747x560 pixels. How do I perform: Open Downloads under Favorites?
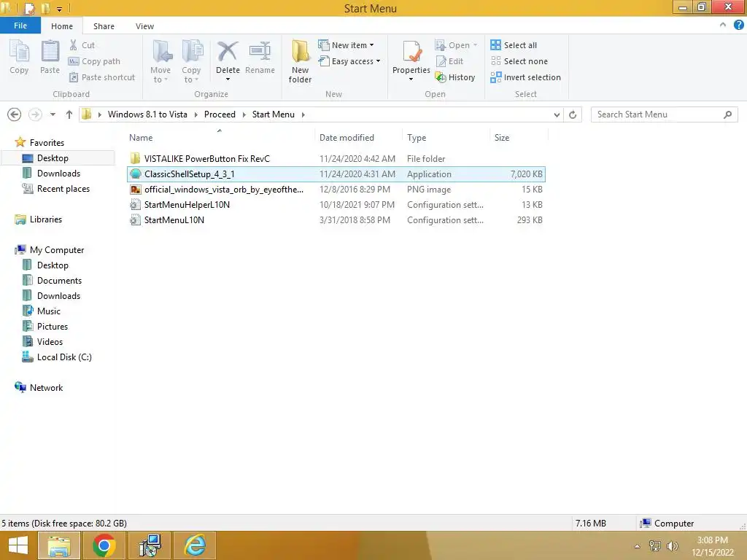click(58, 174)
